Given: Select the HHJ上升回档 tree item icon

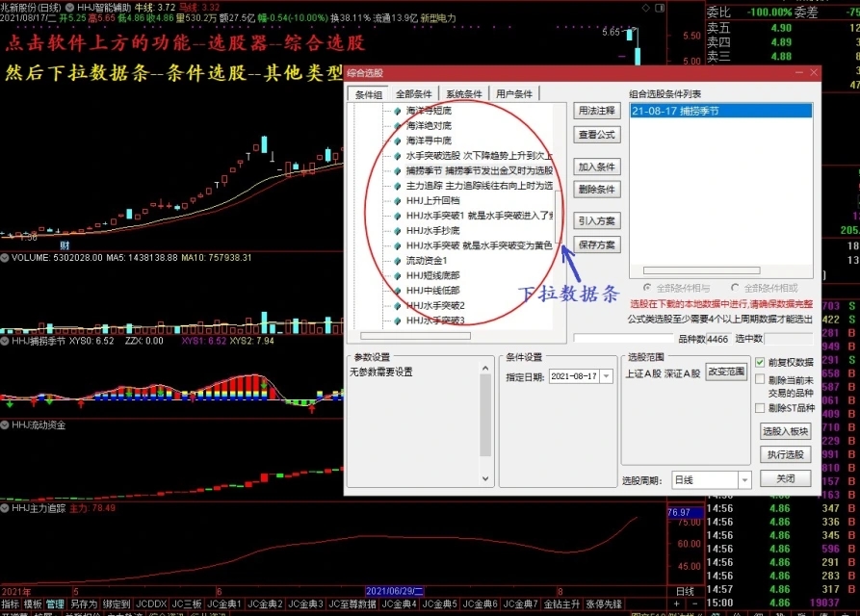Looking at the screenshot, I should (x=397, y=200).
